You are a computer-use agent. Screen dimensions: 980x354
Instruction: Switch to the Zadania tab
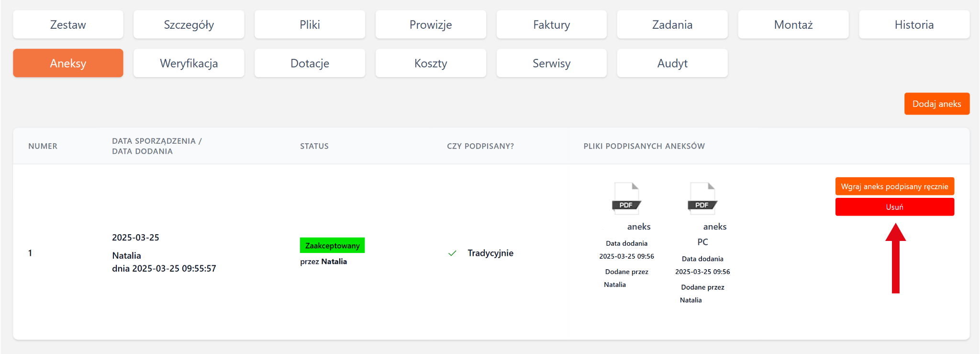pyautogui.click(x=672, y=25)
